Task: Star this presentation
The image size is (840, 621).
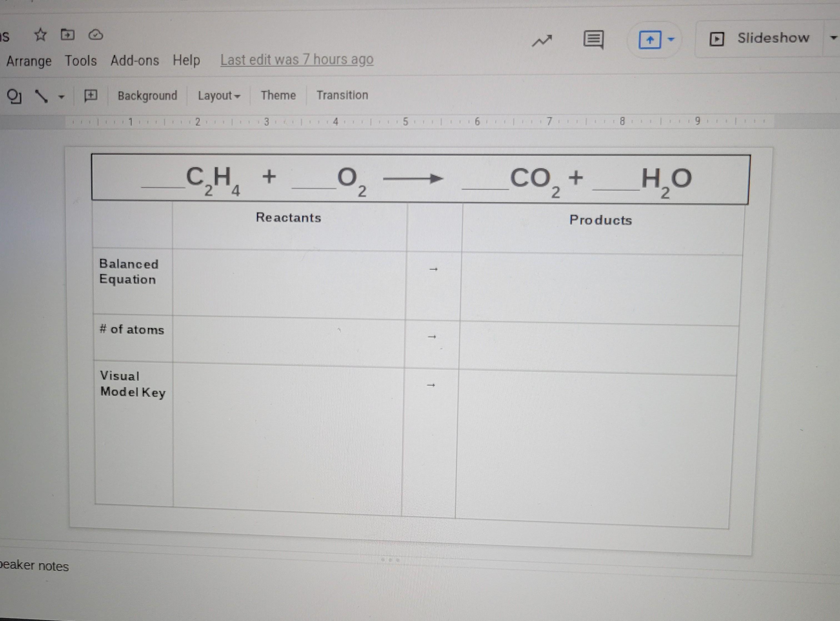Action: tap(40, 35)
